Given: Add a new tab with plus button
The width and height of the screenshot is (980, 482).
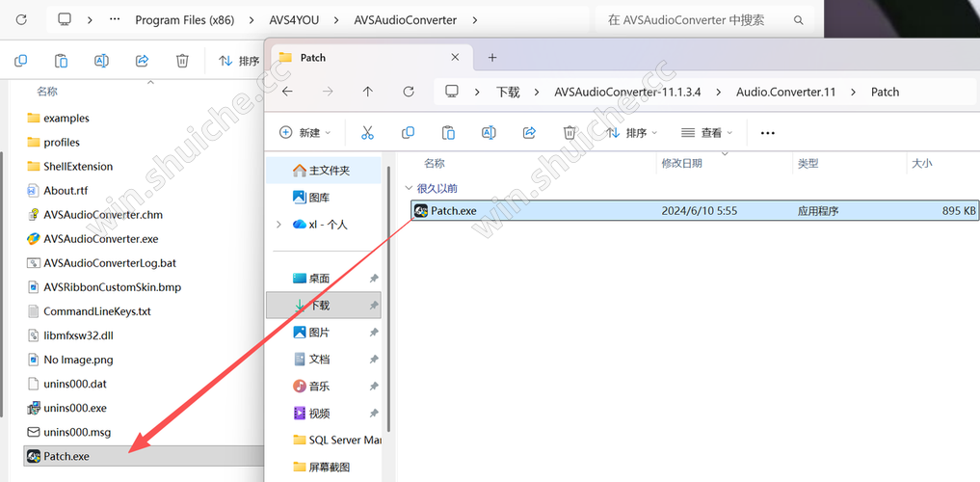Looking at the screenshot, I should pyautogui.click(x=492, y=58).
